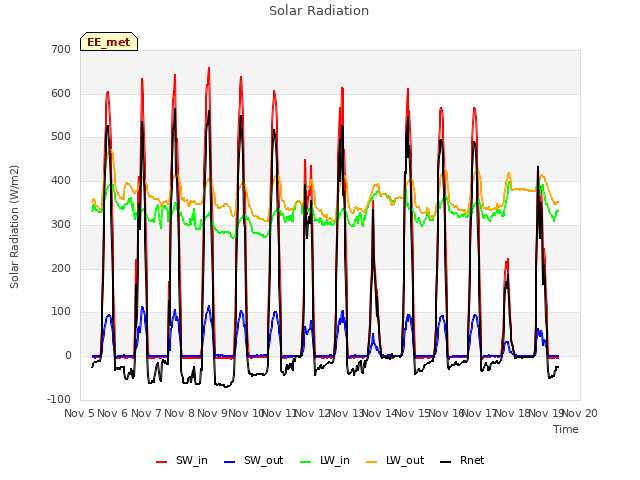
Task: Click the low SW_in peak on Nov 17
Action: pyautogui.click(x=507, y=259)
